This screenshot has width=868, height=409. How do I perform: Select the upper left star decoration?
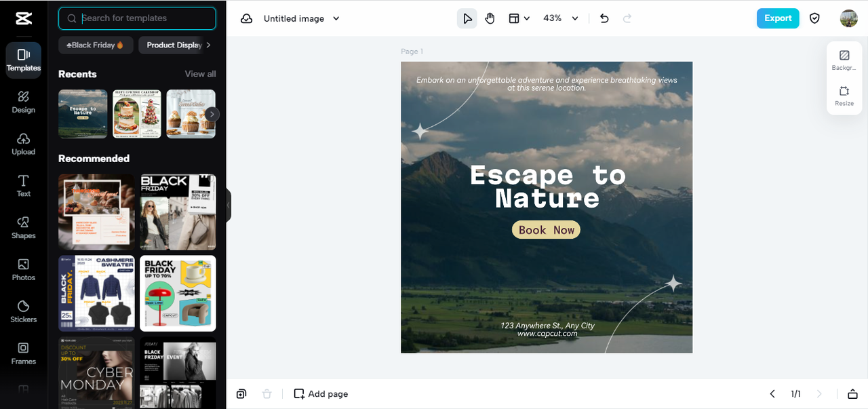420,132
